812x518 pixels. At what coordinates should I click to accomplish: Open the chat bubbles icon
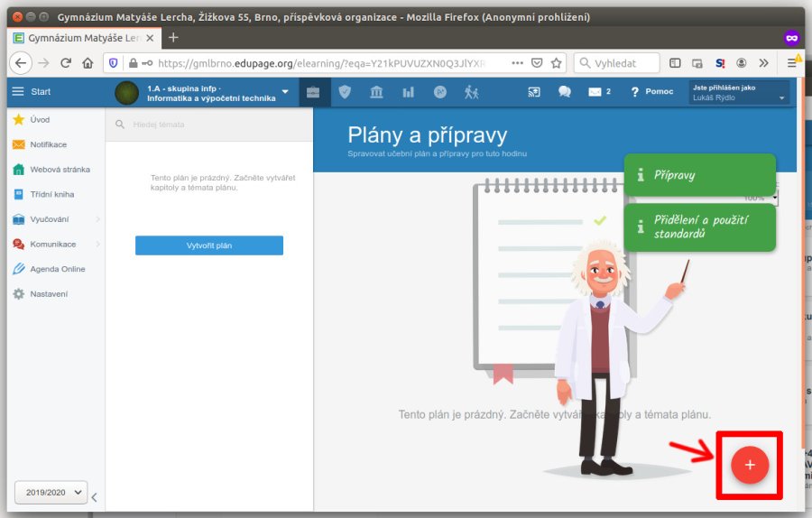(565, 92)
